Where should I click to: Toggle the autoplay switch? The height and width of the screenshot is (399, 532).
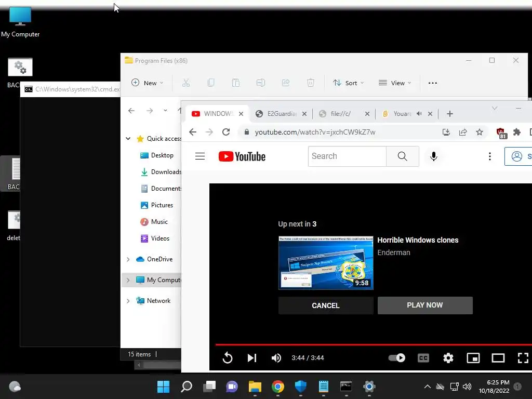point(396,357)
